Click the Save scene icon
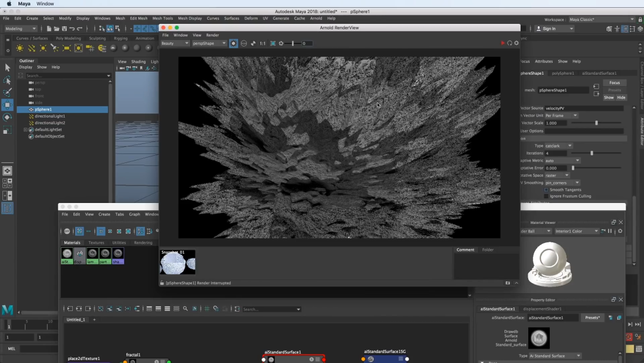 (64, 29)
